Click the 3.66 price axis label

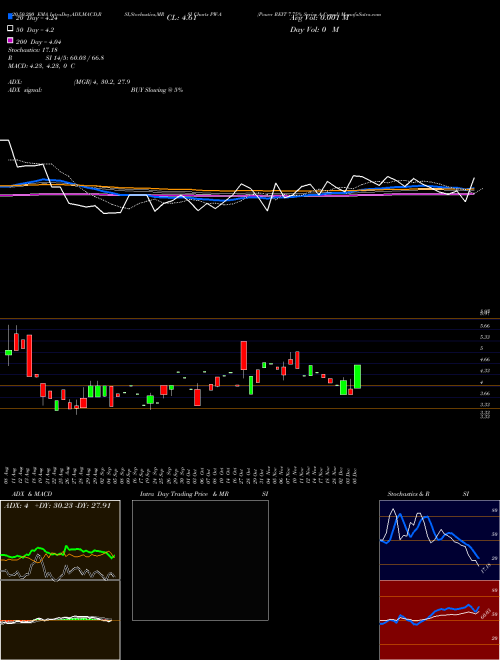(484, 393)
